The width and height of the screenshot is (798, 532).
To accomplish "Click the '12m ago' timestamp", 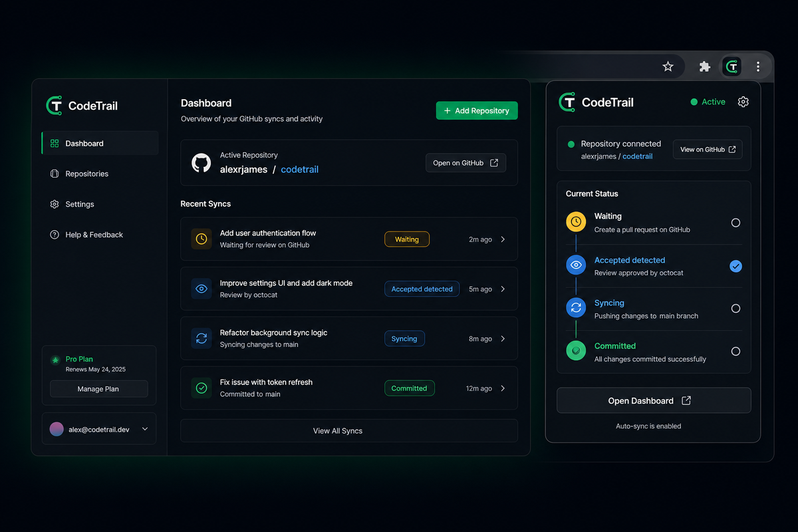I will click(479, 388).
